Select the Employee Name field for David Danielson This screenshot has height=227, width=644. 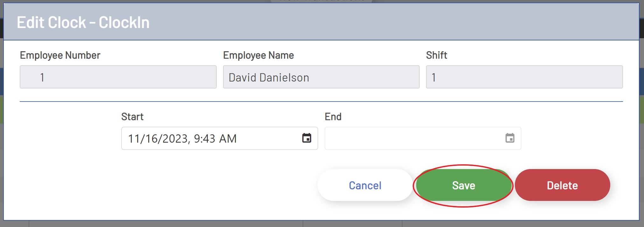(x=321, y=77)
